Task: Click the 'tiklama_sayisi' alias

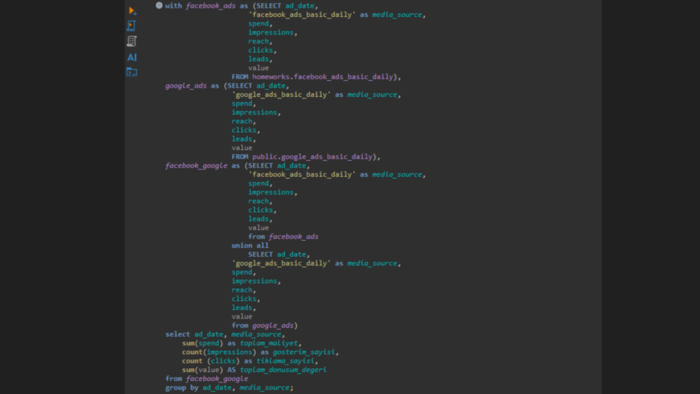Action: 285,361
